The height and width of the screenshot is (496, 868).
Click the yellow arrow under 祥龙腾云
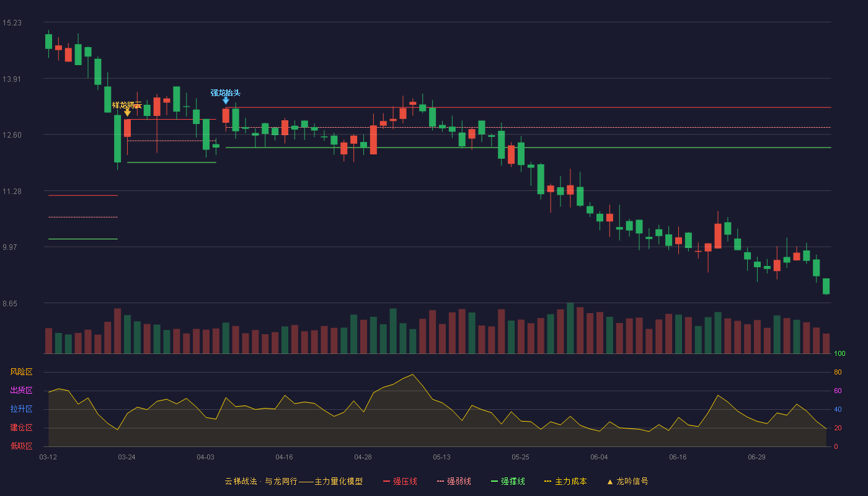127,112
